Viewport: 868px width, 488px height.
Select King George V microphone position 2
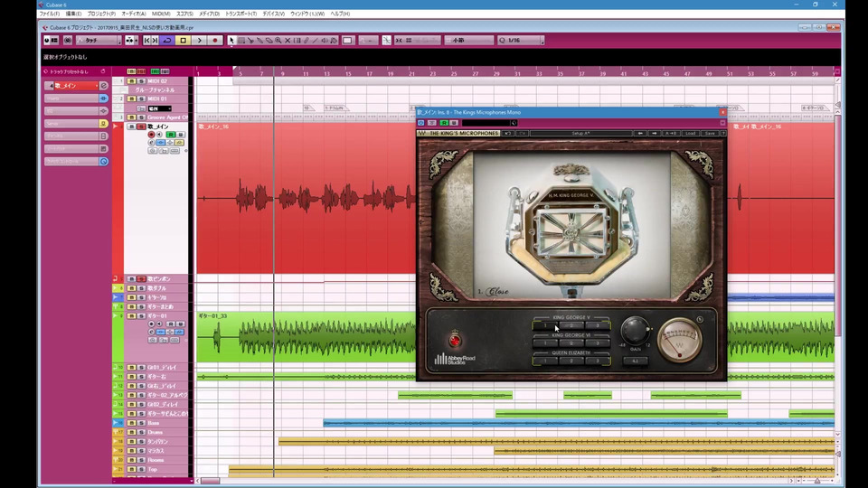coord(571,325)
